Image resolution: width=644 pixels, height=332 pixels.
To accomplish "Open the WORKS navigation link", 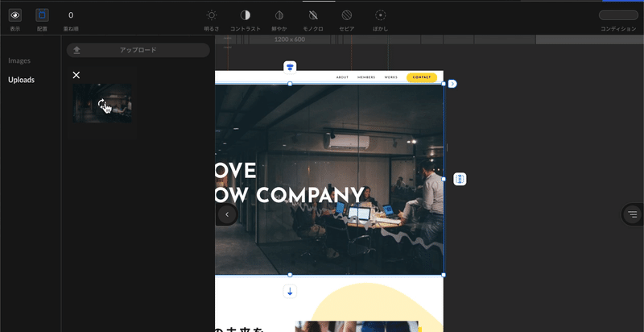I will point(391,77).
